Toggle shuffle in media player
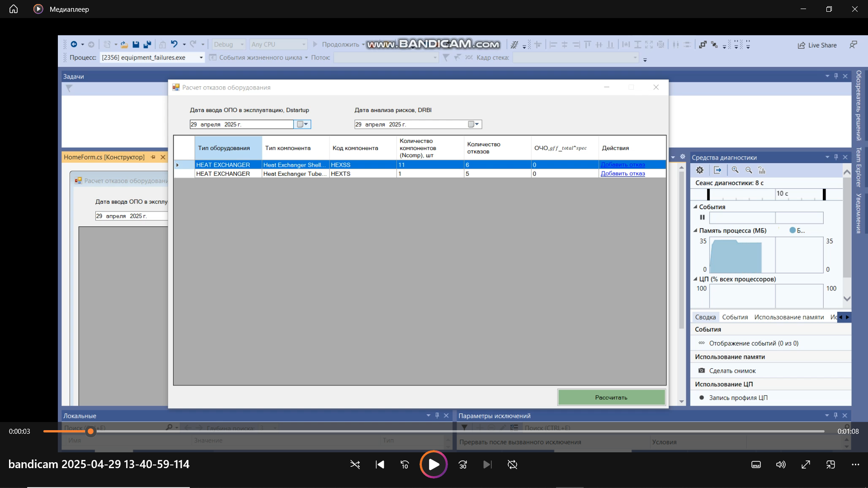The image size is (868, 488). tap(355, 465)
